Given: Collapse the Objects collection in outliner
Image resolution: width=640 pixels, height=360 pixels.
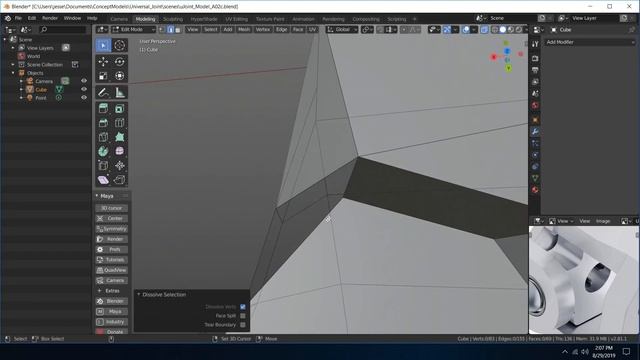Looking at the screenshot, I should coord(13,73).
